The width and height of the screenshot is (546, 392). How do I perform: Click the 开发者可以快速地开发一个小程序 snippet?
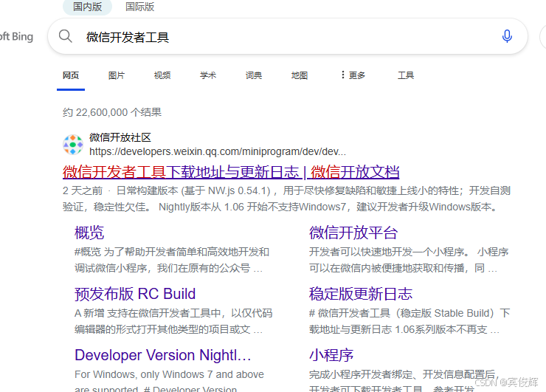pos(409,260)
